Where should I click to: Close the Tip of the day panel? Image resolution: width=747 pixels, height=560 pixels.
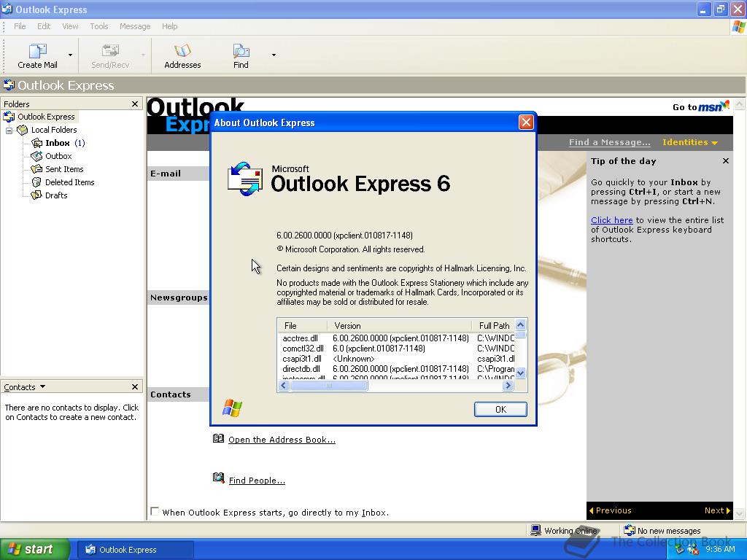pos(726,161)
